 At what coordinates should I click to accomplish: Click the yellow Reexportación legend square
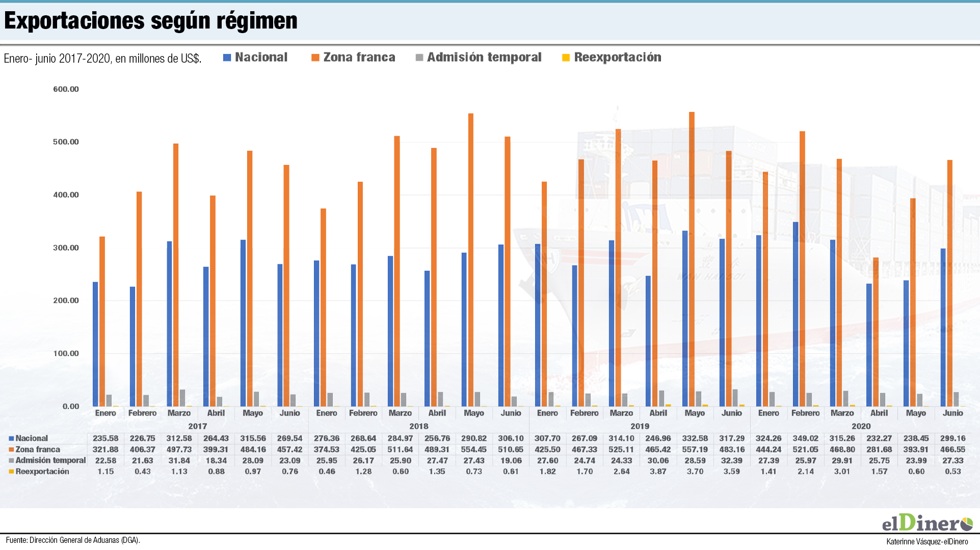click(x=566, y=58)
